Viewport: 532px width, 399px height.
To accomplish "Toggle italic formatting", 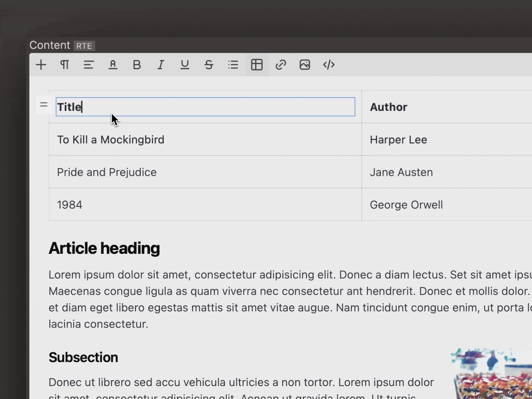I will 161,65.
